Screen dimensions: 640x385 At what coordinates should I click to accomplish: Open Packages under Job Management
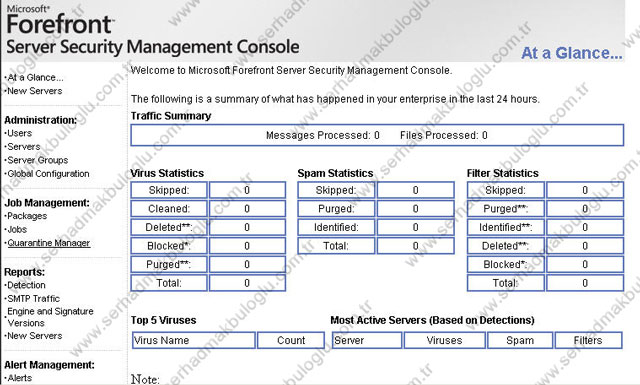coord(27,216)
